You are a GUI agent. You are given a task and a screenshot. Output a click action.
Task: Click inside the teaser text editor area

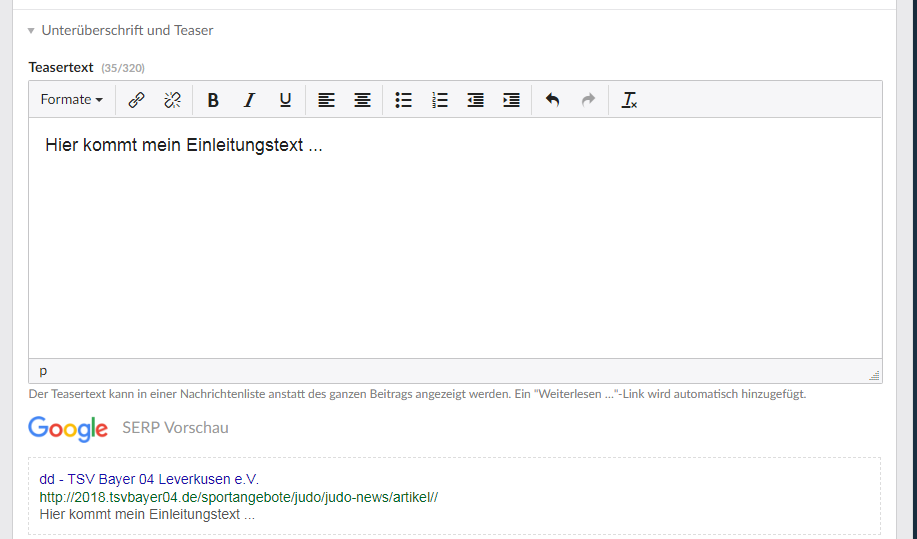pos(455,240)
